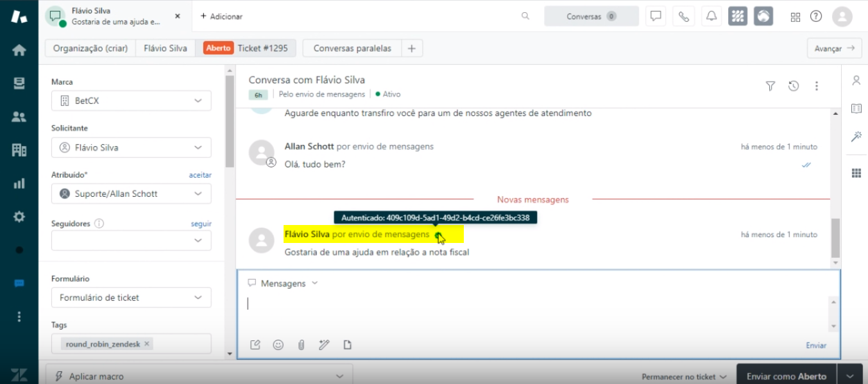Open the emoji picker in composer
This screenshot has height=384, width=868.
[x=278, y=345]
